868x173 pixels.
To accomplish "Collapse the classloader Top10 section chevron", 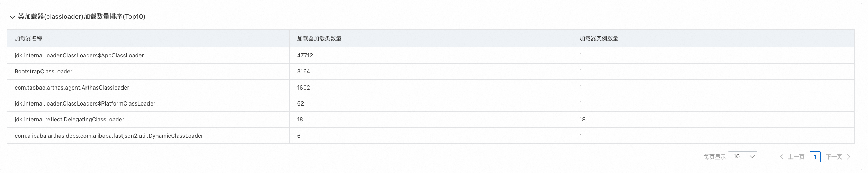I will click(12, 17).
